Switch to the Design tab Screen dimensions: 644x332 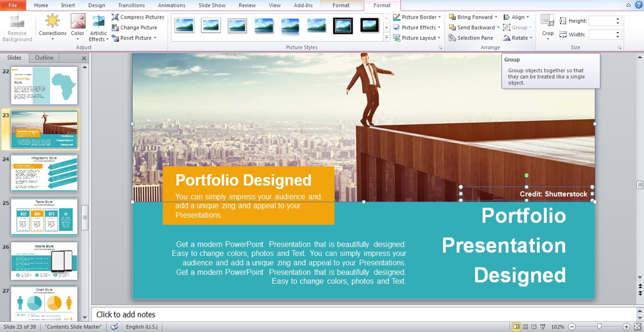coord(96,5)
